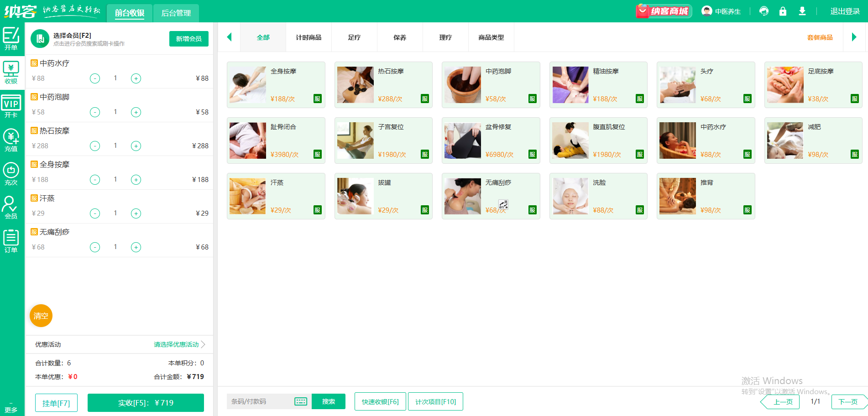Viewport: 868px width, 416px height.
Task: Select 保养 category tab
Action: tap(400, 37)
